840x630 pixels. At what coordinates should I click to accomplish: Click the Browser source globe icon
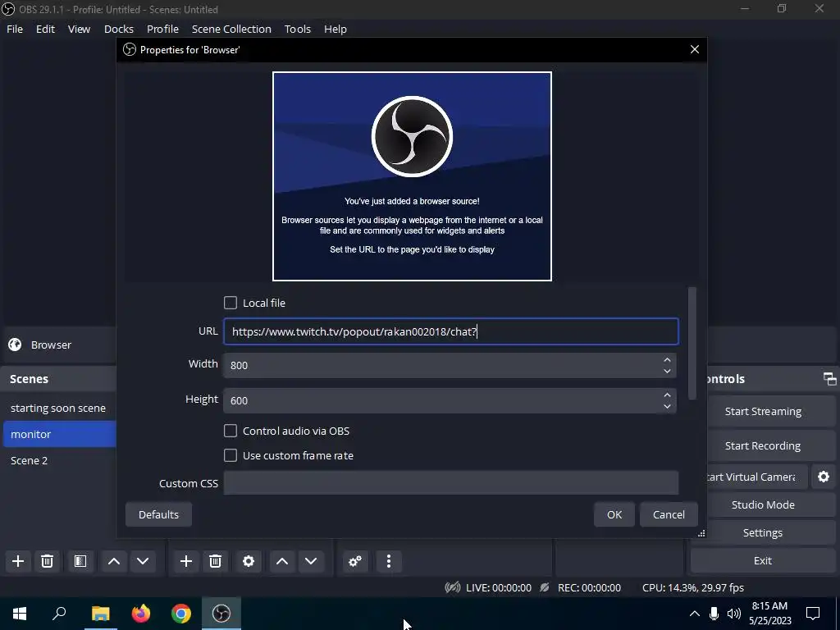click(15, 345)
